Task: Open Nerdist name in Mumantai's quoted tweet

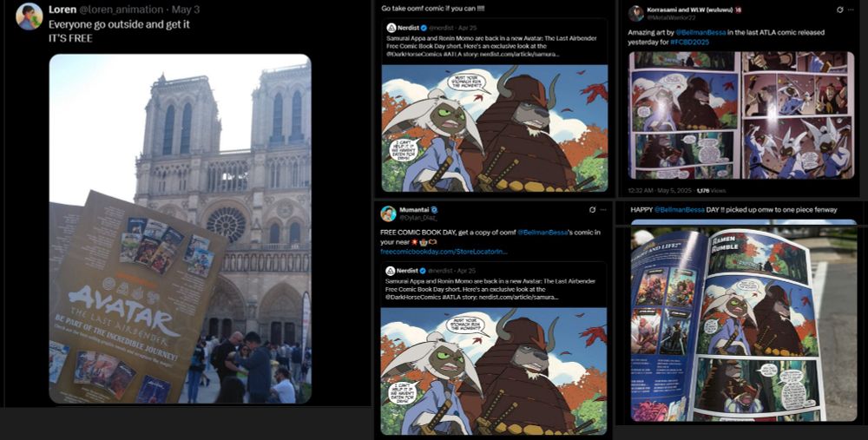Action: click(x=408, y=271)
